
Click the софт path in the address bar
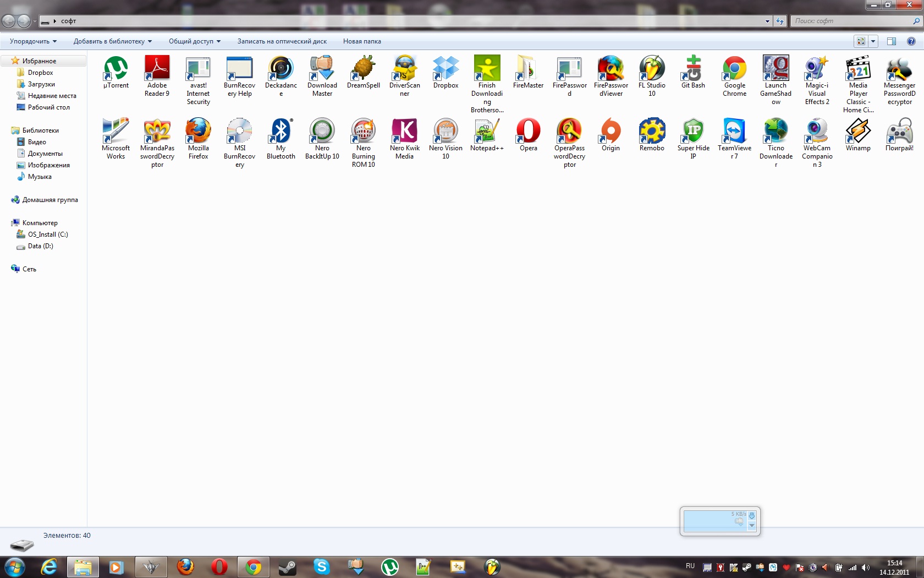click(x=69, y=21)
